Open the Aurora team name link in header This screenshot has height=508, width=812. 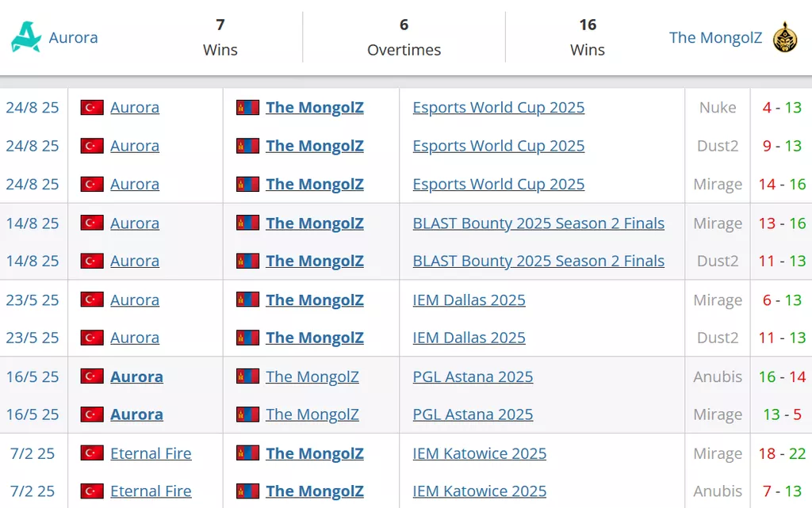73,37
